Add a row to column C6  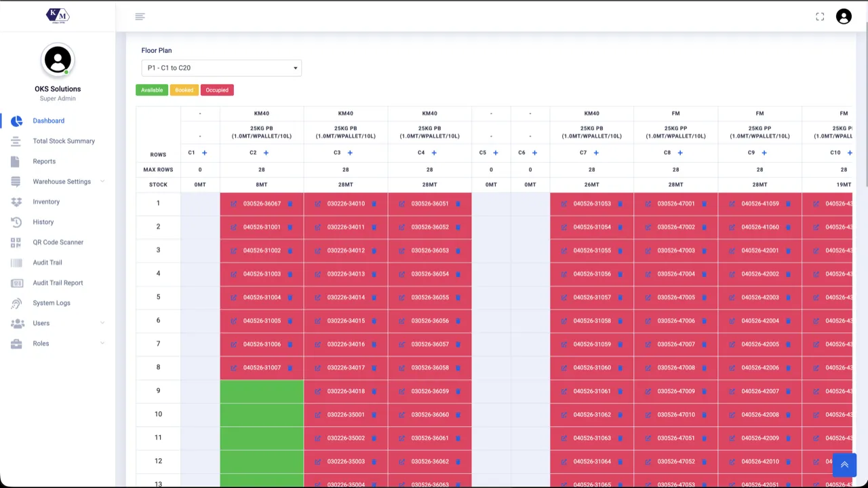(x=534, y=153)
